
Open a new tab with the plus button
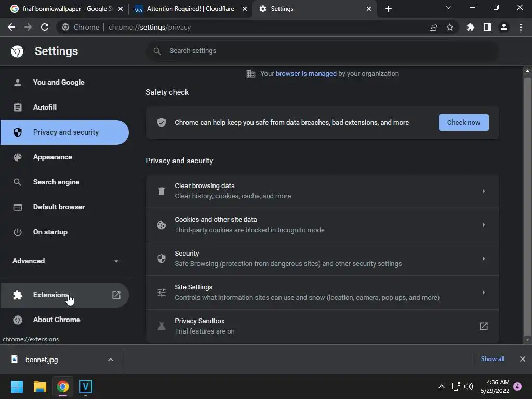pyautogui.click(x=389, y=9)
